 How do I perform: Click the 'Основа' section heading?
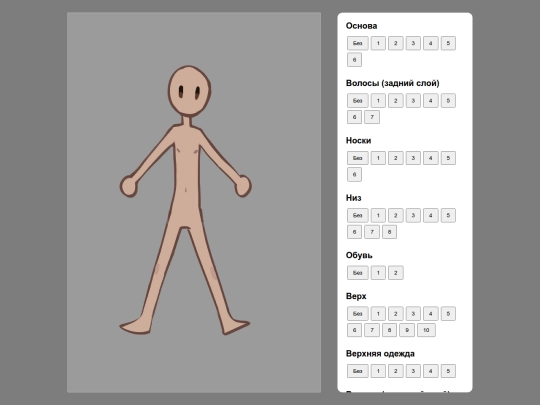click(x=361, y=26)
